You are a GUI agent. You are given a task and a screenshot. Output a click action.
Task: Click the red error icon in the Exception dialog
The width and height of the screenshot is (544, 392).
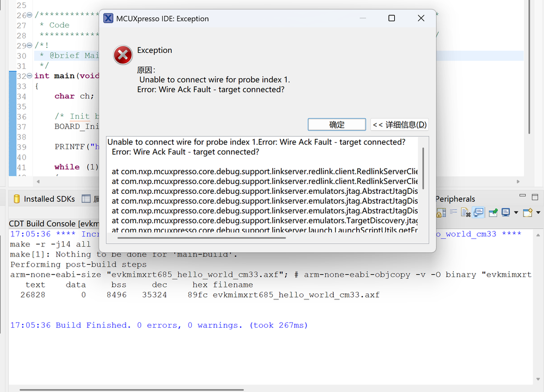[123, 55]
